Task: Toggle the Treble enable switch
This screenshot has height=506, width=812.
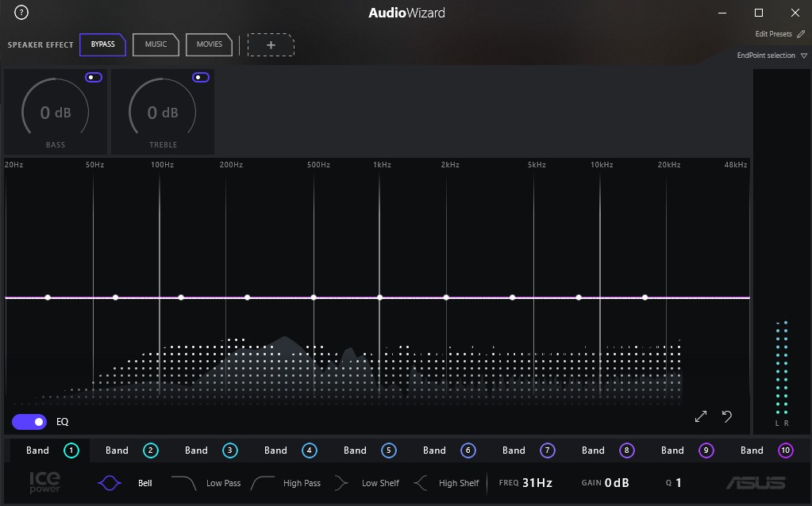Action: 201,77
